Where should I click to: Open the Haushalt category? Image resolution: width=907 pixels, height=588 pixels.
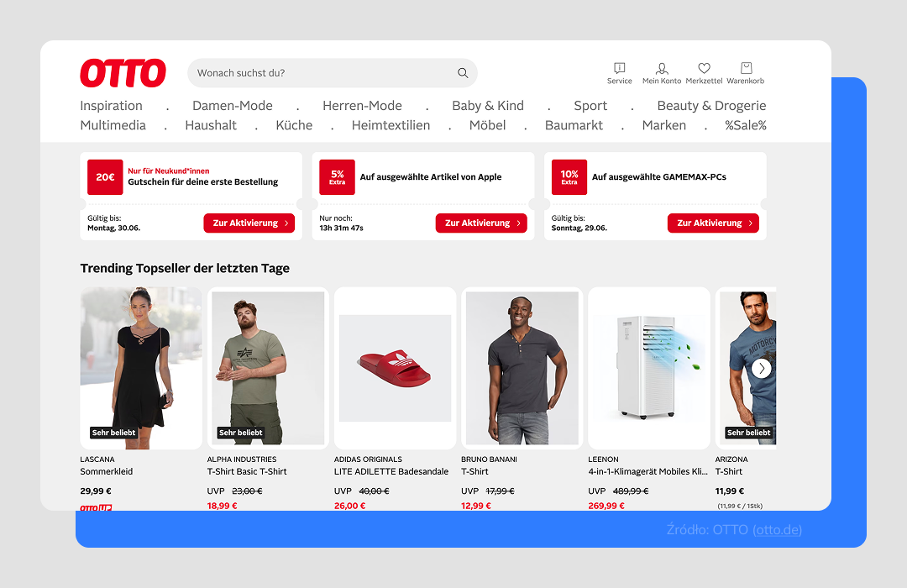(x=211, y=126)
